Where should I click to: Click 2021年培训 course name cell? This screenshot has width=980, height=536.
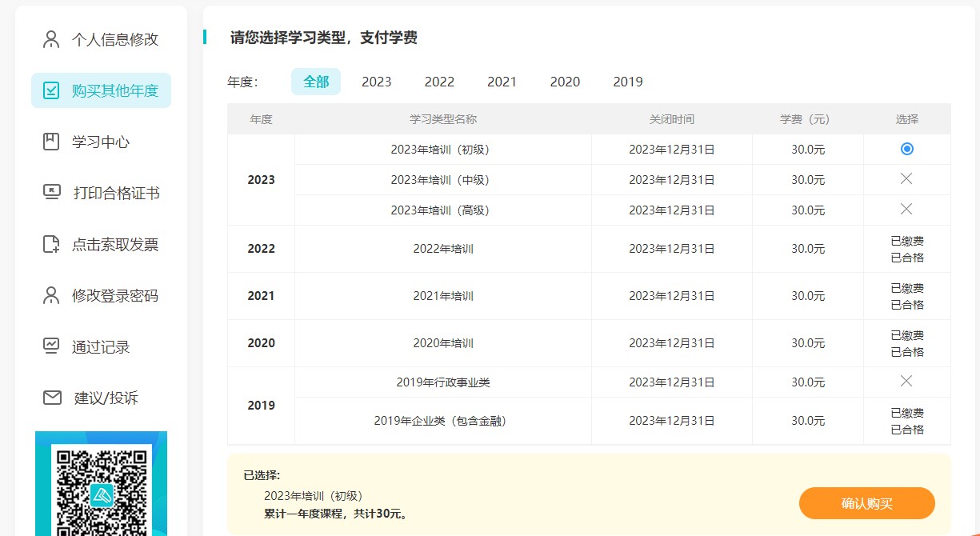(443, 296)
